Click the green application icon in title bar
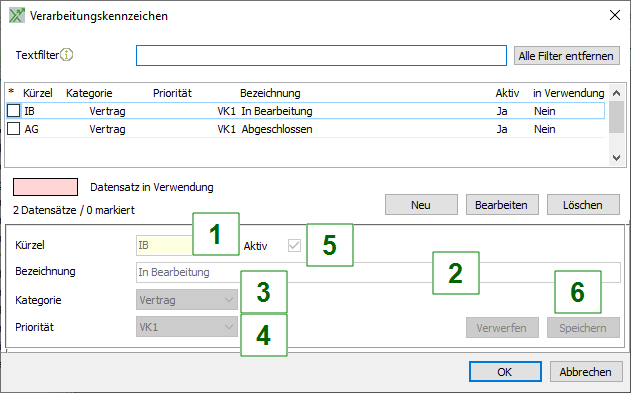The image size is (631, 393). click(17, 16)
